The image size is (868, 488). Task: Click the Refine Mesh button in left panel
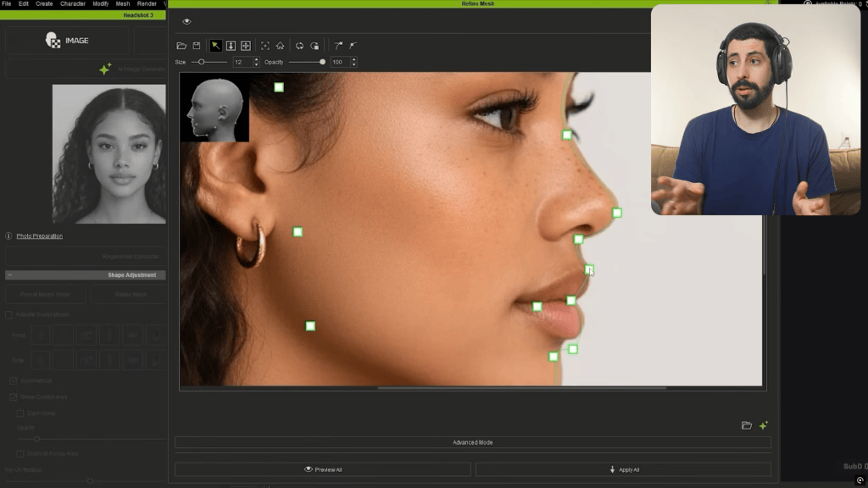131,294
